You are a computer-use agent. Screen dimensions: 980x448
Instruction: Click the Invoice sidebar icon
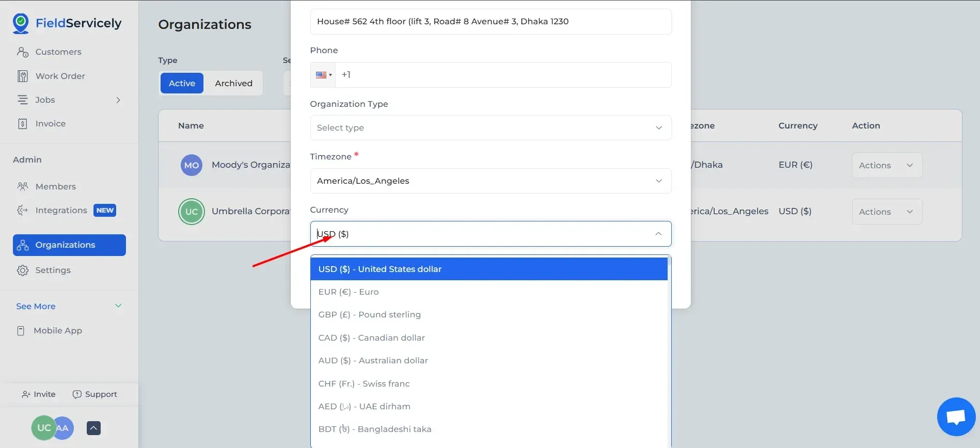[23, 124]
